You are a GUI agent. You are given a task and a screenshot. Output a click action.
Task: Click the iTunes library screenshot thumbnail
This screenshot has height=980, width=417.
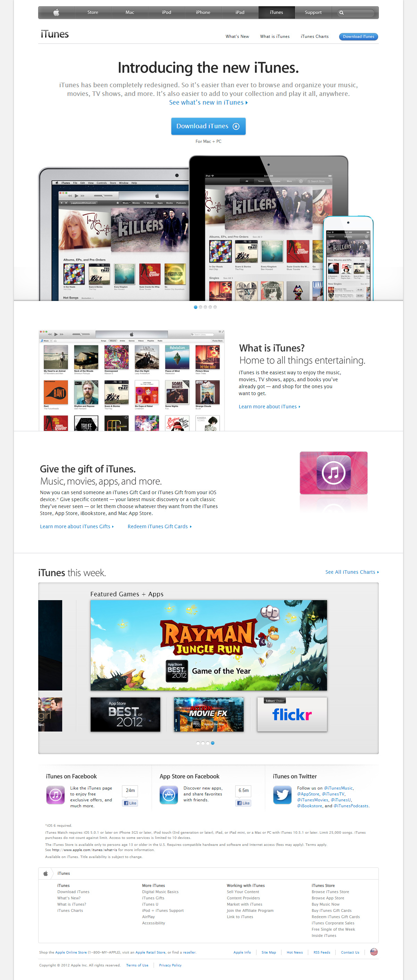(x=132, y=381)
